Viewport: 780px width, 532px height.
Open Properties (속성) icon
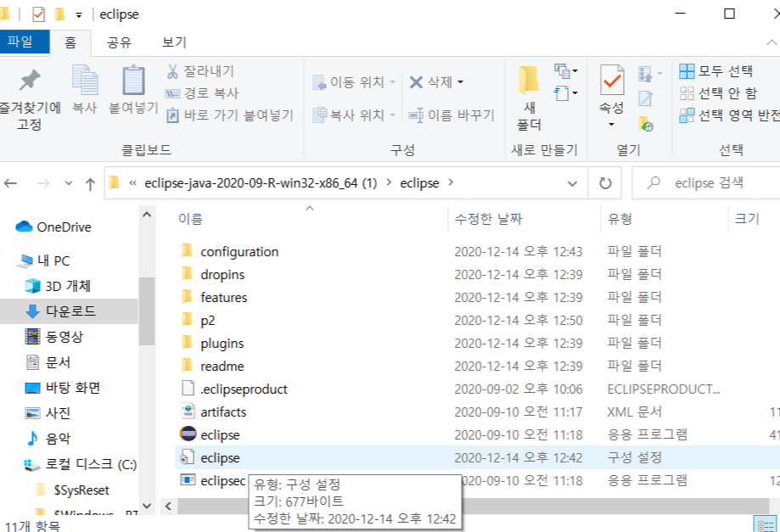pyautogui.click(x=612, y=80)
